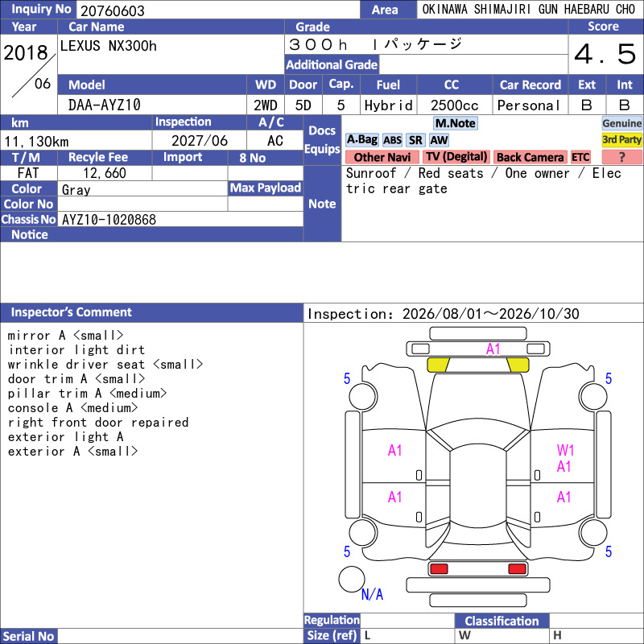Click the spare tire N/A circle
Image resolution: width=644 pixels, height=644 pixels.
(x=352, y=579)
